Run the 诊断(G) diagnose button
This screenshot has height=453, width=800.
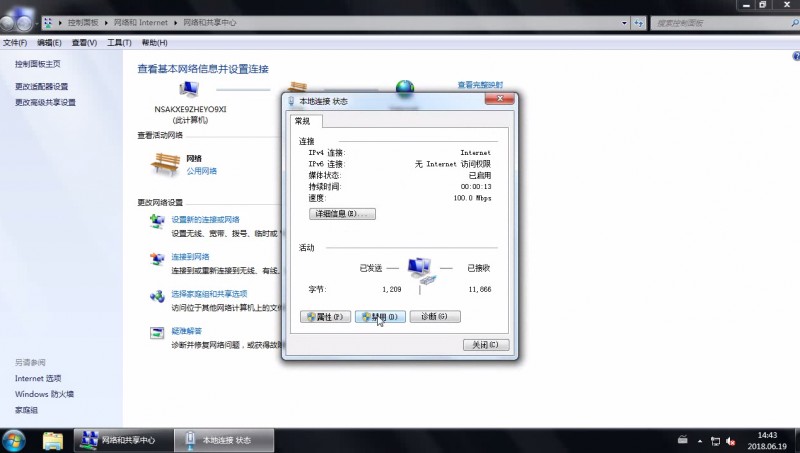[435, 317]
